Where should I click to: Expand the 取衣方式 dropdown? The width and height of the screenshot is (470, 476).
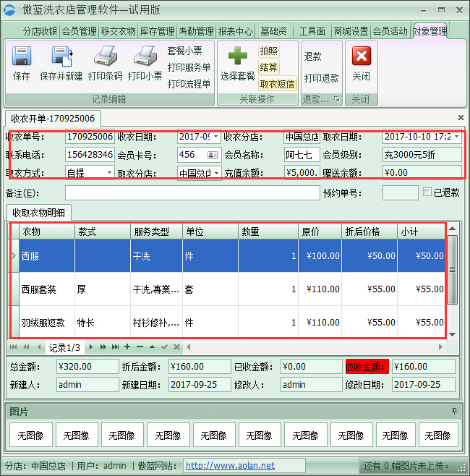click(109, 173)
